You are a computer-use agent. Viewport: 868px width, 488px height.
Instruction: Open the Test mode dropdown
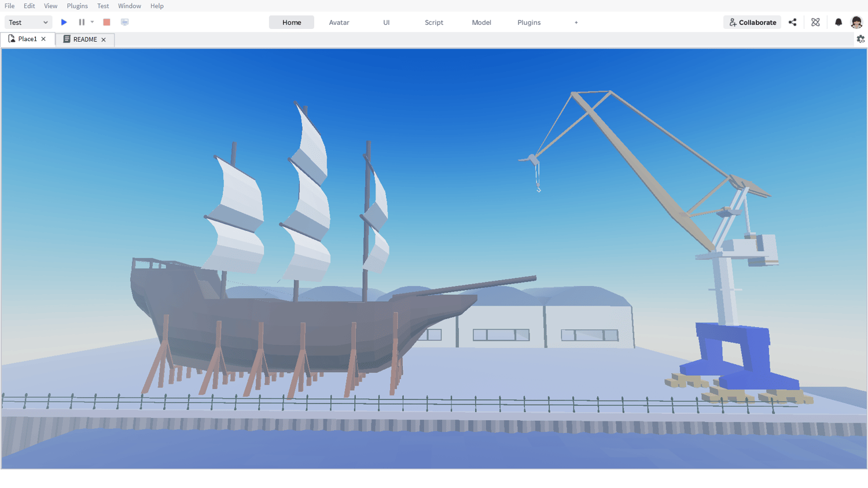click(28, 22)
